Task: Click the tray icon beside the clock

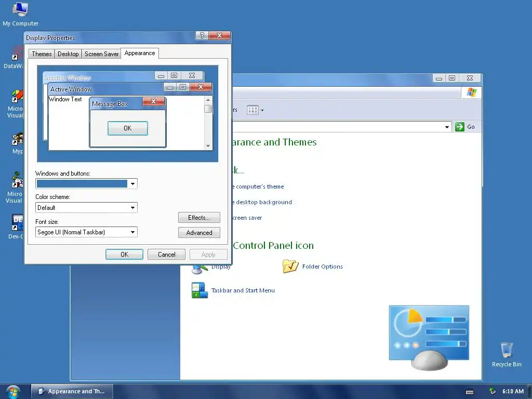Action: (x=493, y=391)
